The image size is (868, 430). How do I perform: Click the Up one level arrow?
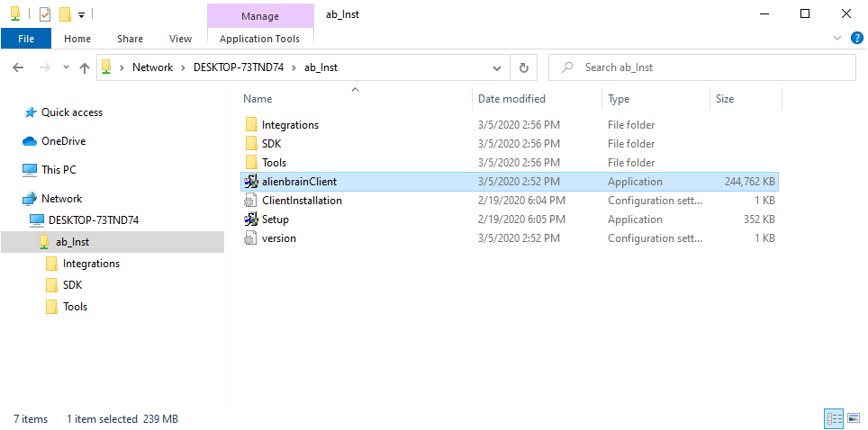pos(85,67)
